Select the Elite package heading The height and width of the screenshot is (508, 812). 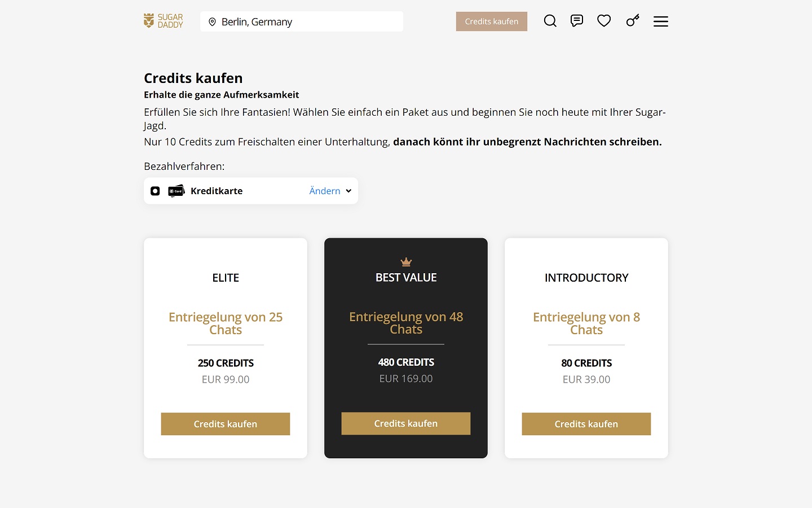tap(226, 278)
